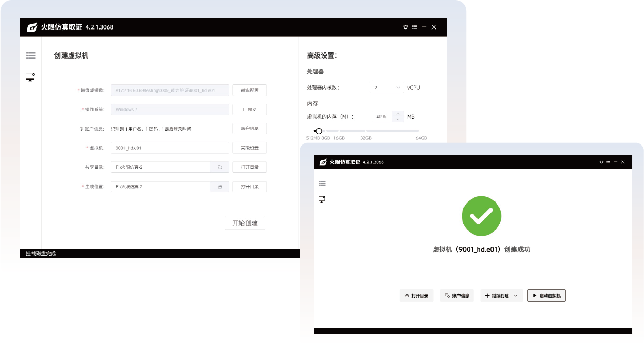Click 打开目录 next to 生成位置
The height and width of the screenshot is (347, 644).
pyautogui.click(x=250, y=187)
